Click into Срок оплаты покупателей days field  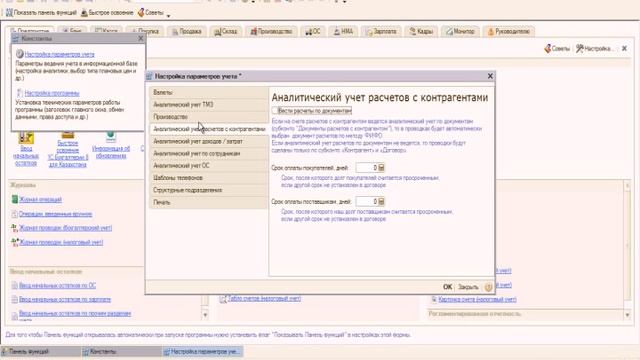coord(367,168)
